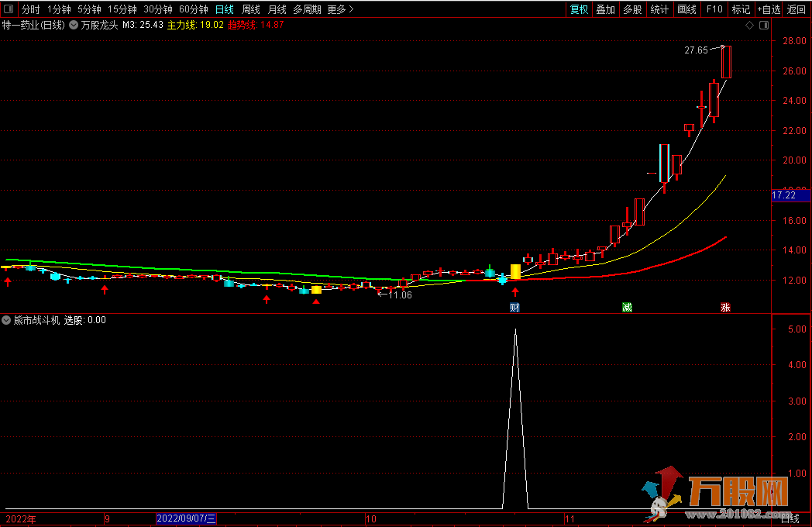The image size is (812, 527).
Task: Open the 多股 multi-stock view
Action: pyautogui.click(x=632, y=9)
